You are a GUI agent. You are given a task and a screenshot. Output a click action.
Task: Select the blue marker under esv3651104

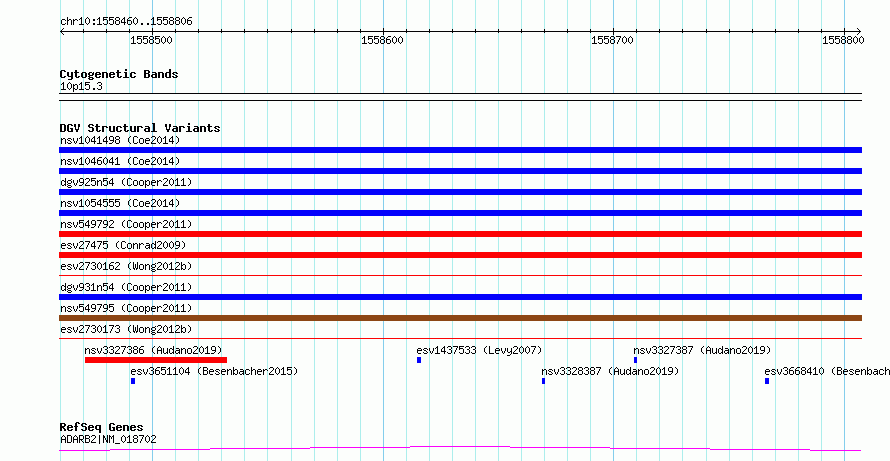click(x=133, y=381)
